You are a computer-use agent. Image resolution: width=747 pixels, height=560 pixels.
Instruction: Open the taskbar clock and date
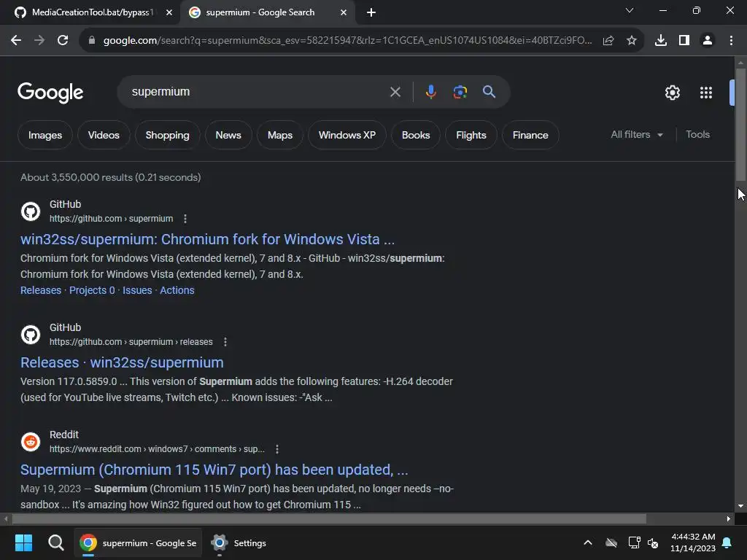click(x=693, y=542)
